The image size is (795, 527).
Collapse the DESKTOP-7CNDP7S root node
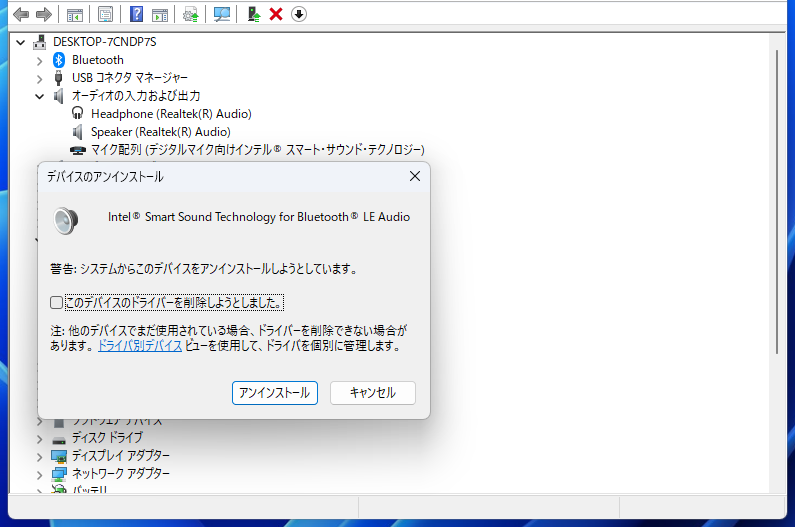point(20,42)
